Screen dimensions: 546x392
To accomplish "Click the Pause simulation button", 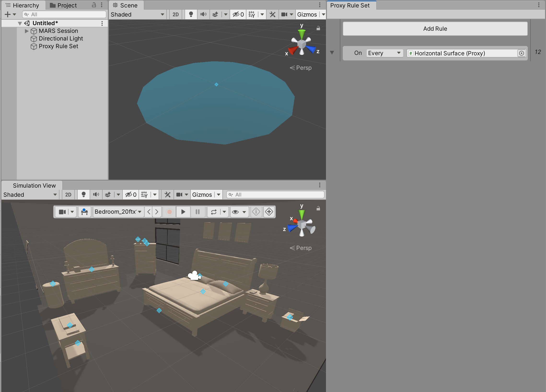I will tap(197, 212).
